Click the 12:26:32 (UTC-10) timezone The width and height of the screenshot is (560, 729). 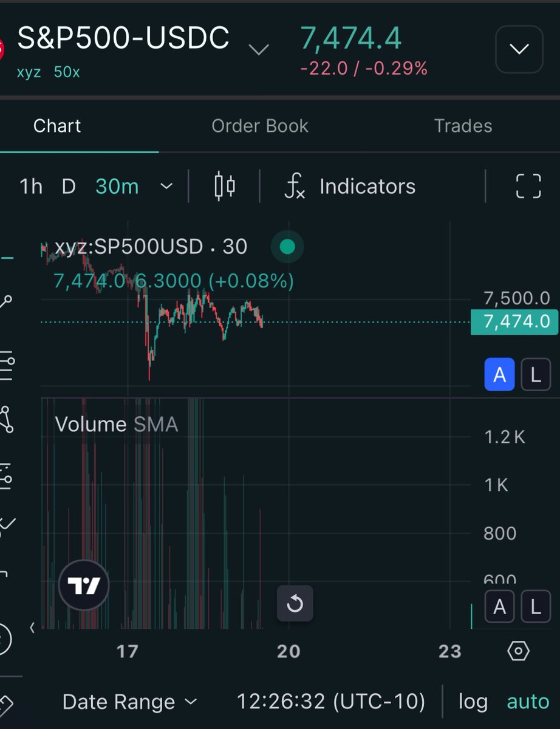pyautogui.click(x=331, y=702)
